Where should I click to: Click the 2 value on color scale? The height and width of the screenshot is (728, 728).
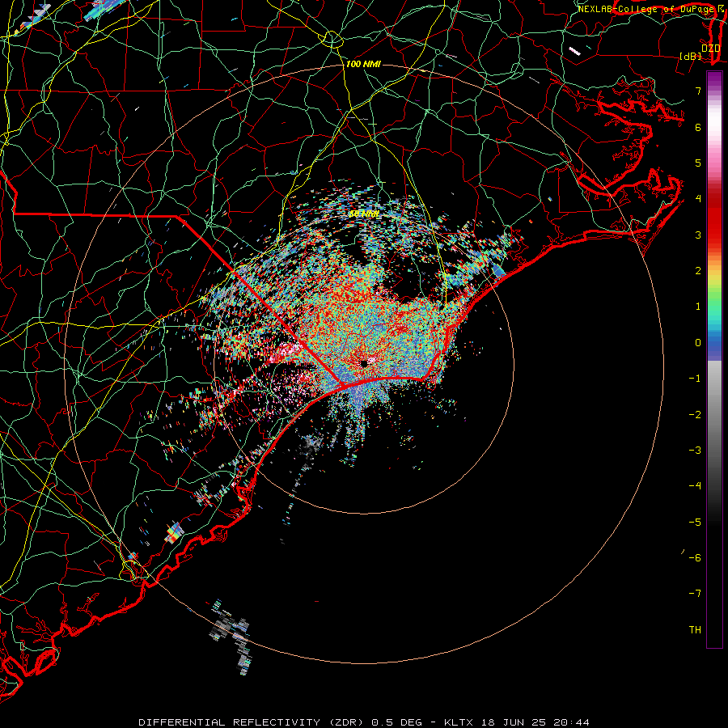coord(698,271)
